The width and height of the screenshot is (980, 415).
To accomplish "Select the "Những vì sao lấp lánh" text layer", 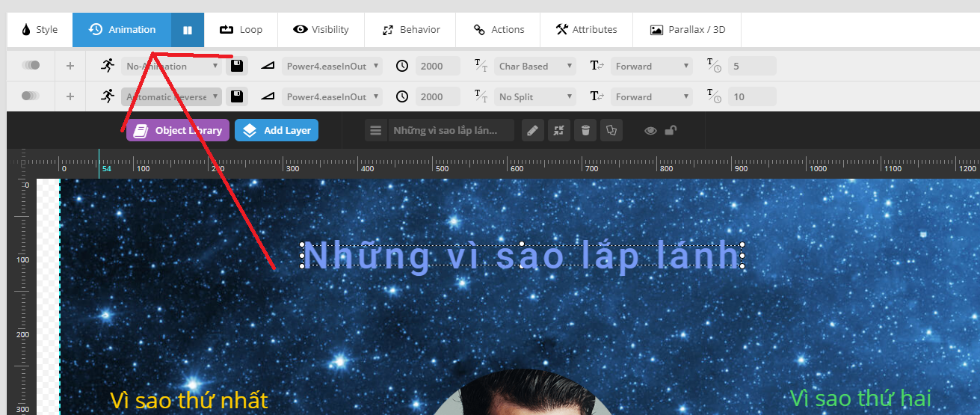I will pyautogui.click(x=522, y=256).
